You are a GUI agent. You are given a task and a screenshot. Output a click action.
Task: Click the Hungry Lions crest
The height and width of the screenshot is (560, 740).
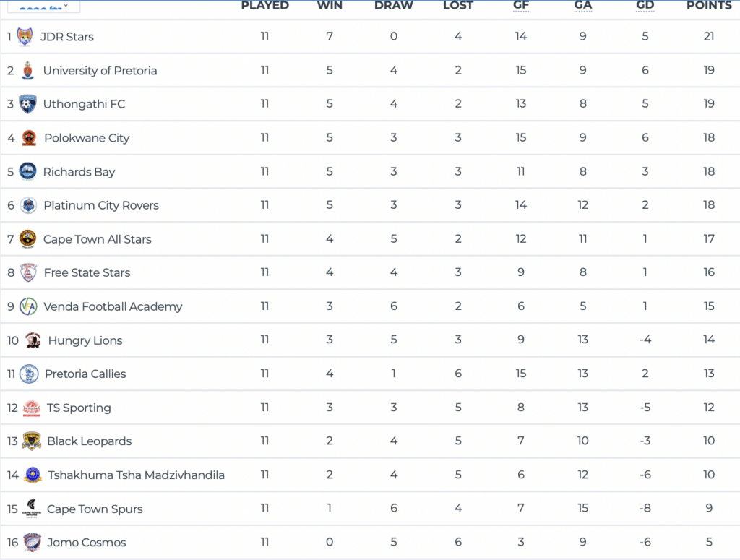33,340
